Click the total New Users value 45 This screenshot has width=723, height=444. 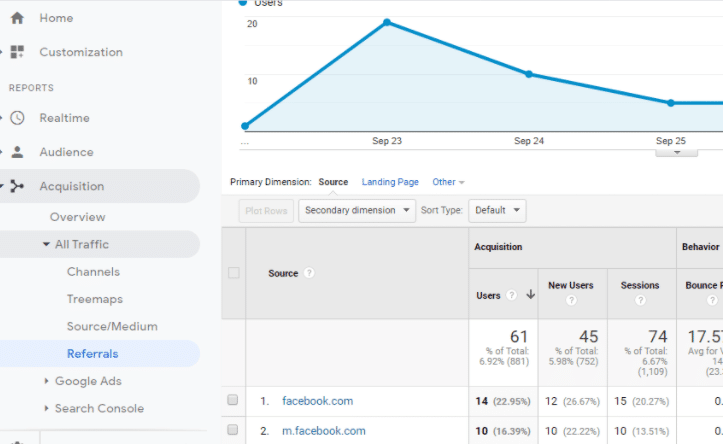point(588,336)
